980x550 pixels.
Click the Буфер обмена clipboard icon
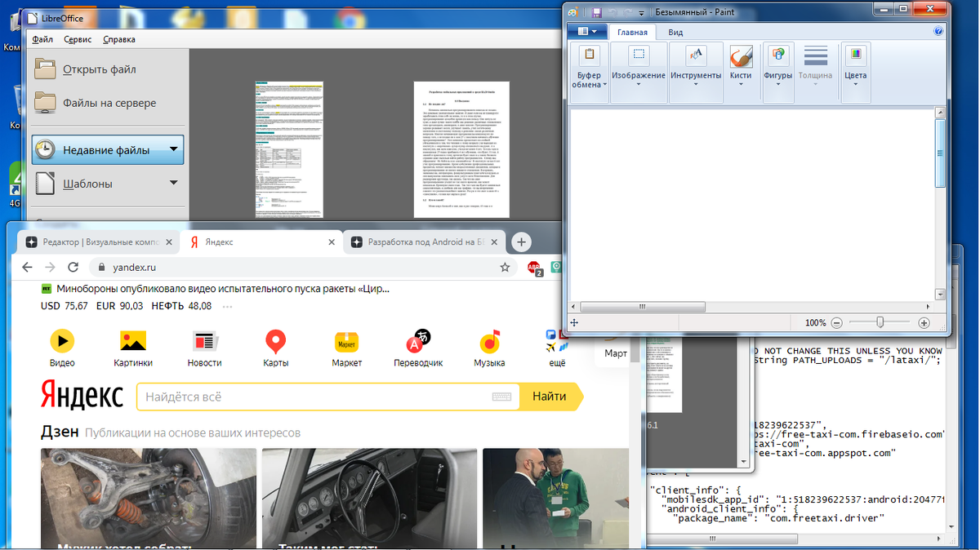[x=588, y=56]
